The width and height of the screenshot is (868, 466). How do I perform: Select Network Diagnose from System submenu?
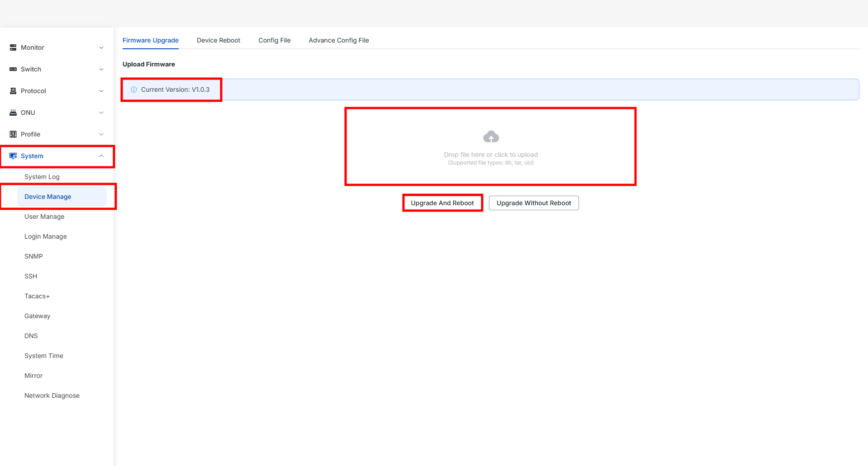(x=52, y=395)
